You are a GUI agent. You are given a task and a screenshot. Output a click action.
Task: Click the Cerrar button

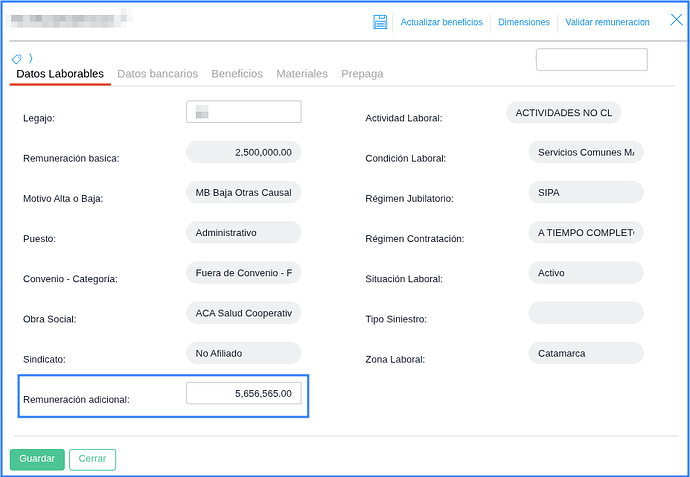(92, 459)
